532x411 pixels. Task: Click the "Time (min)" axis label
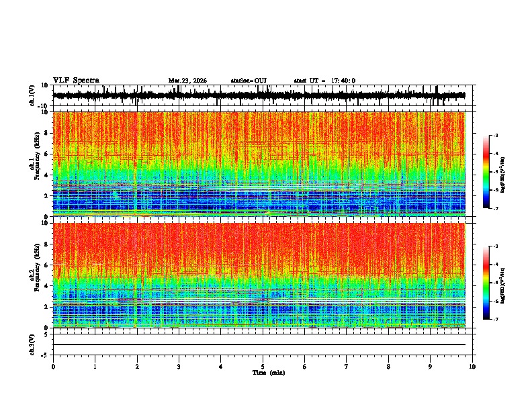click(269, 373)
